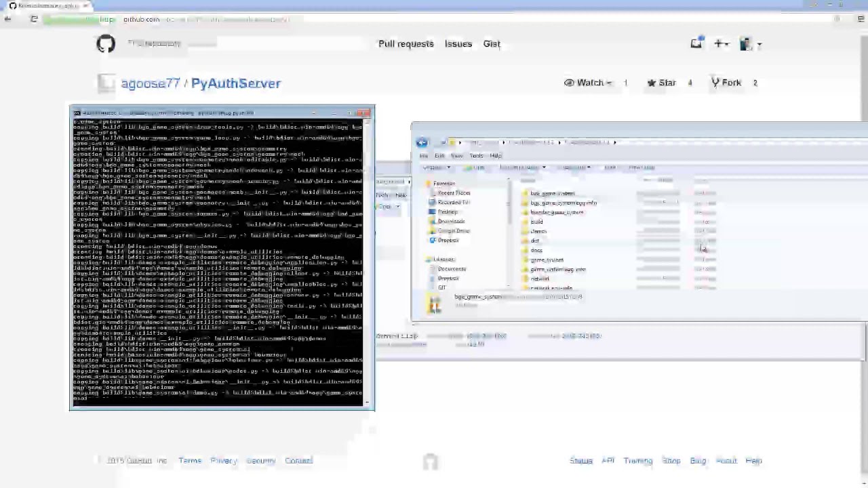This screenshot has height=488, width=868.
Task: Click the browser back arrow
Action: 7,20
